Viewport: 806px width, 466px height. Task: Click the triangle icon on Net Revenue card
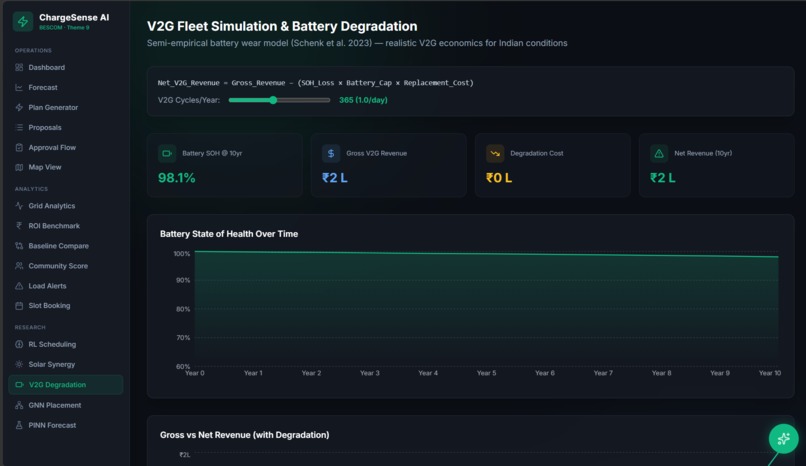click(x=659, y=153)
